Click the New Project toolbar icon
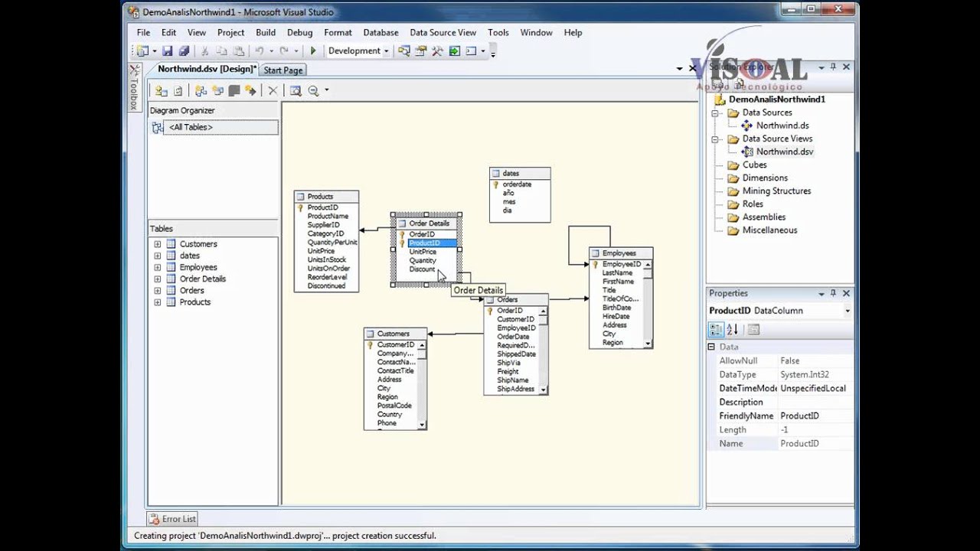The height and width of the screenshot is (551, 980). coord(142,51)
